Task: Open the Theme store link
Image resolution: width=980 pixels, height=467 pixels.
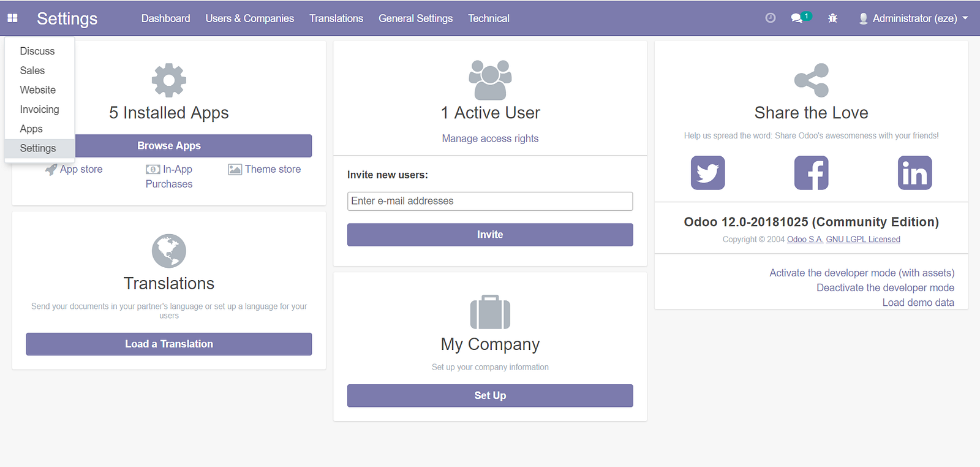Action: (x=273, y=169)
